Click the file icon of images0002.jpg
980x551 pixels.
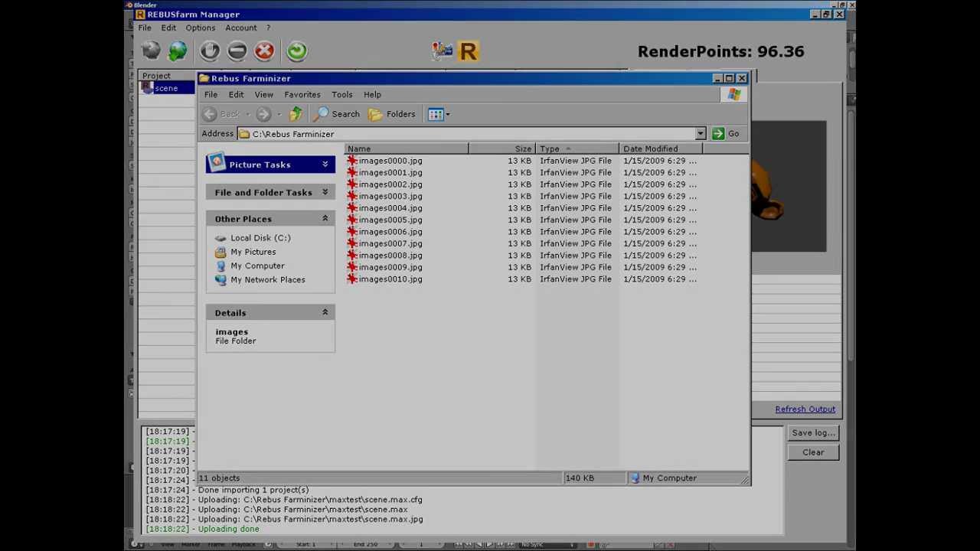[x=352, y=184]
